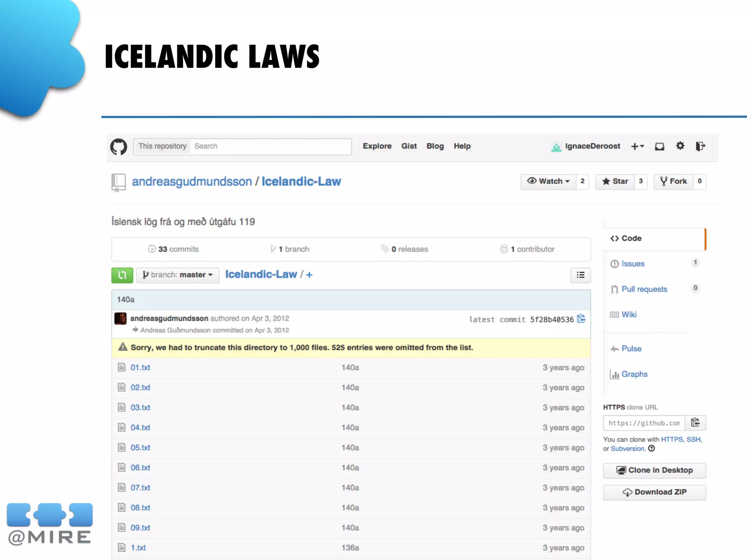Open latest commit 5f28b40536 hash
Image resolution: width=747 pixels, height=560 pixels.
[x=552, y=320]
